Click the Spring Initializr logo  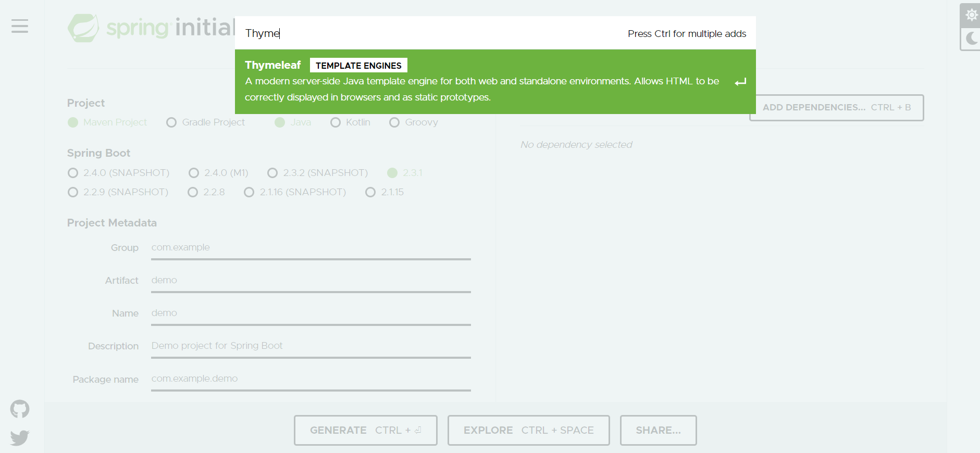click(x=151, y=28)
